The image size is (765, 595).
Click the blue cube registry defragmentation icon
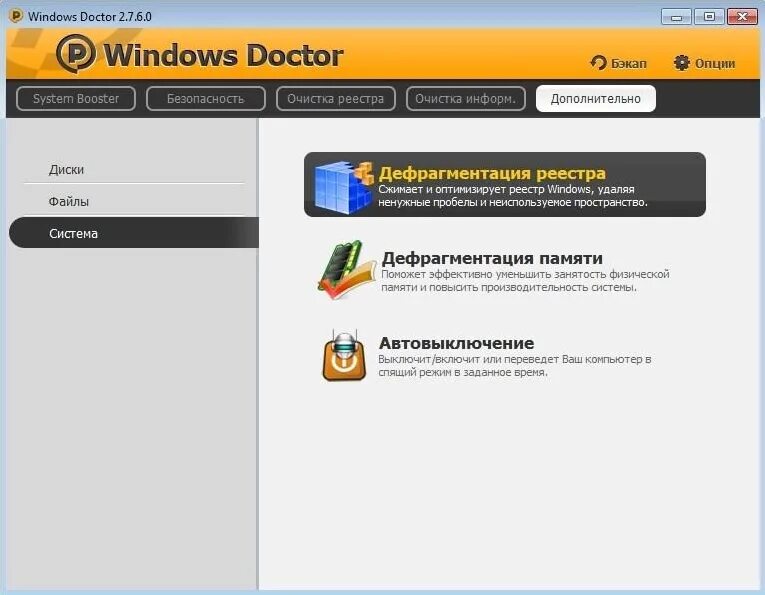[x=344, y=187]
